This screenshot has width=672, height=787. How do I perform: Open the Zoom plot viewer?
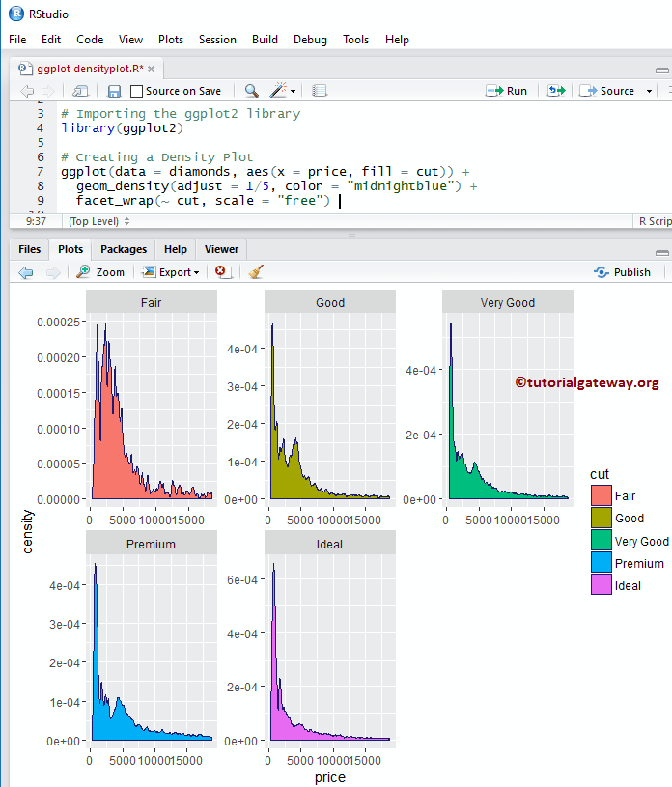101,272
